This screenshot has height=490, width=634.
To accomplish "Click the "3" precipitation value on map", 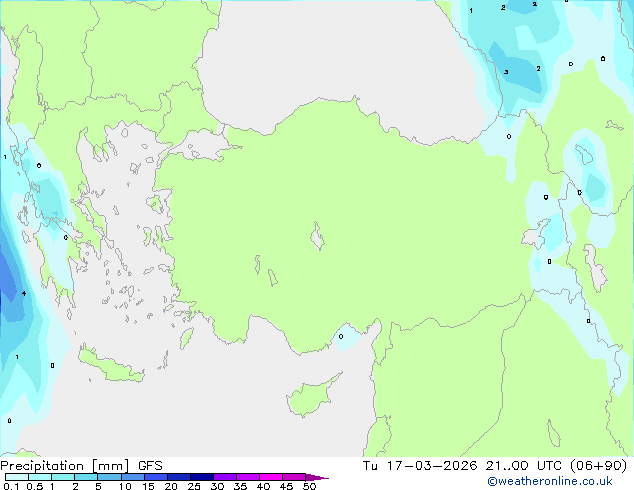I will [x=506, y=72].
